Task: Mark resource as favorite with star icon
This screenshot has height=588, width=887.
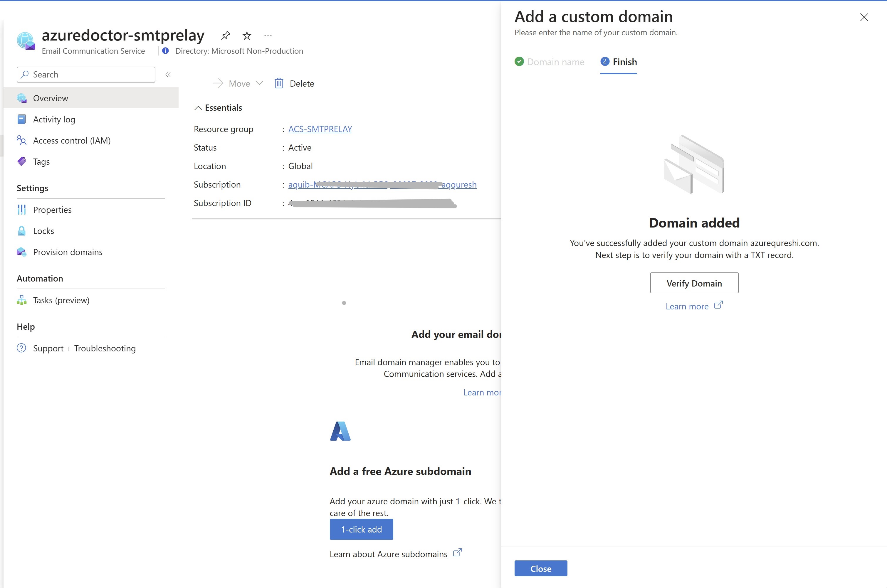Action: pyautogui.click(x=246, y=36)
